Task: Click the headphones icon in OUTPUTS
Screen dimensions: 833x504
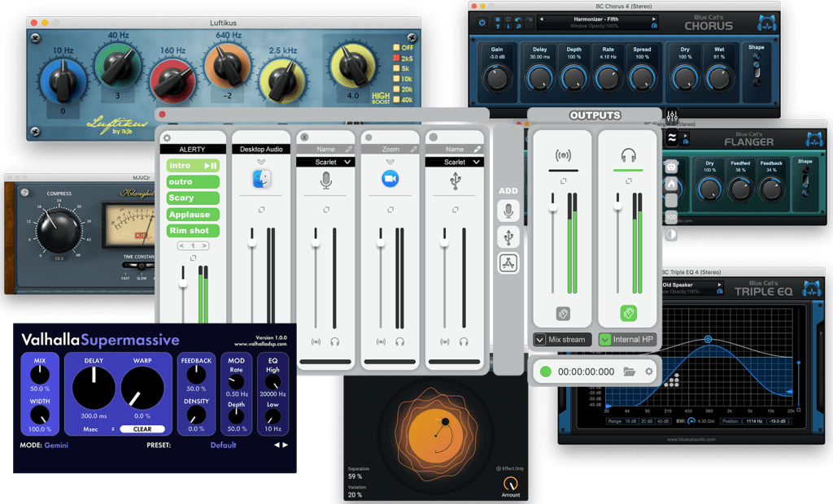Action: coord(629,155)
